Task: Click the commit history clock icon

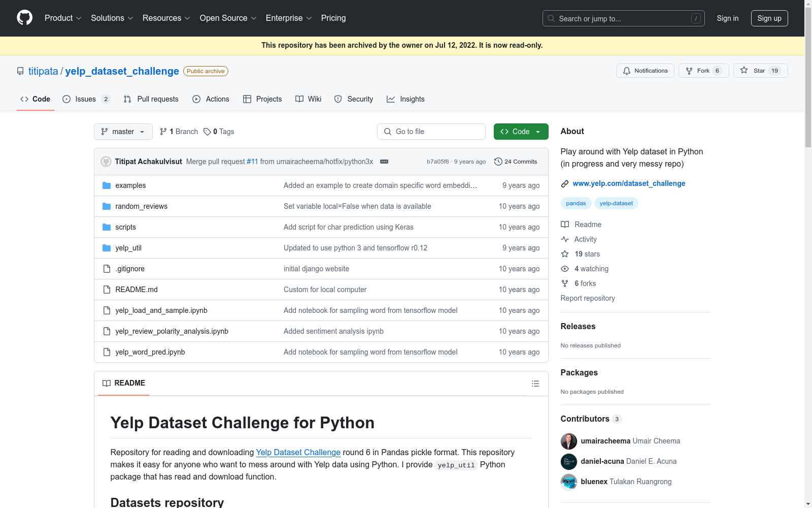Action: tap(498, 162)
